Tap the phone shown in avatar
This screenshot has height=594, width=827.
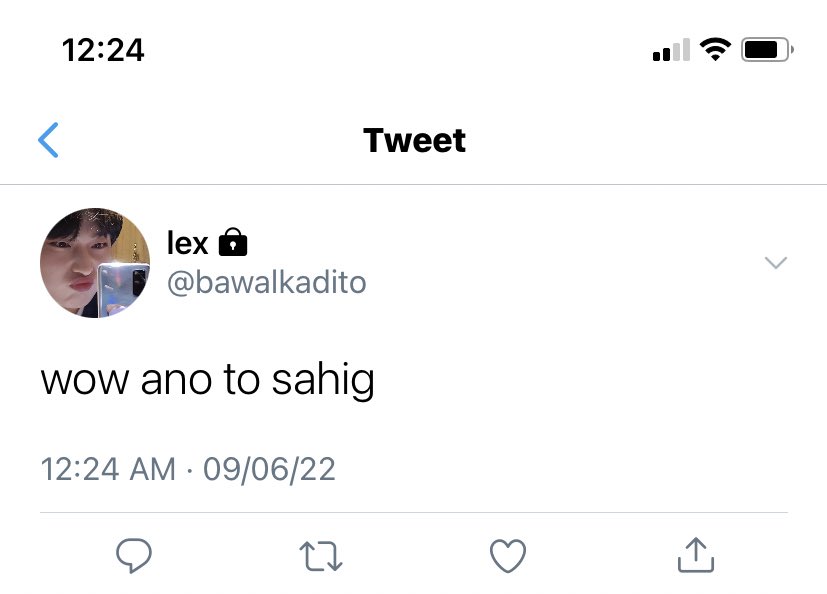click(x=122, y=289)
